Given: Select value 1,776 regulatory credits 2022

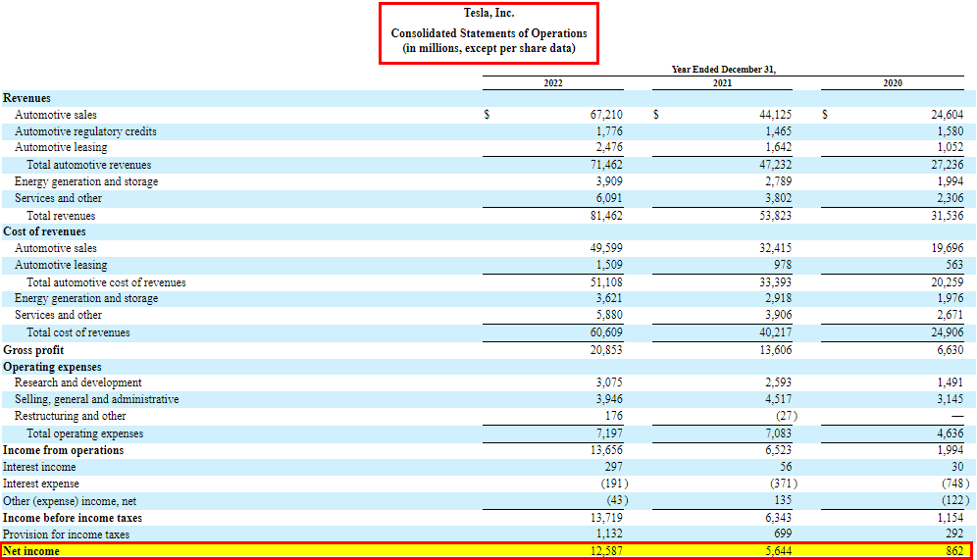Looking at the screenshot, I should click(x=609, y=131).
